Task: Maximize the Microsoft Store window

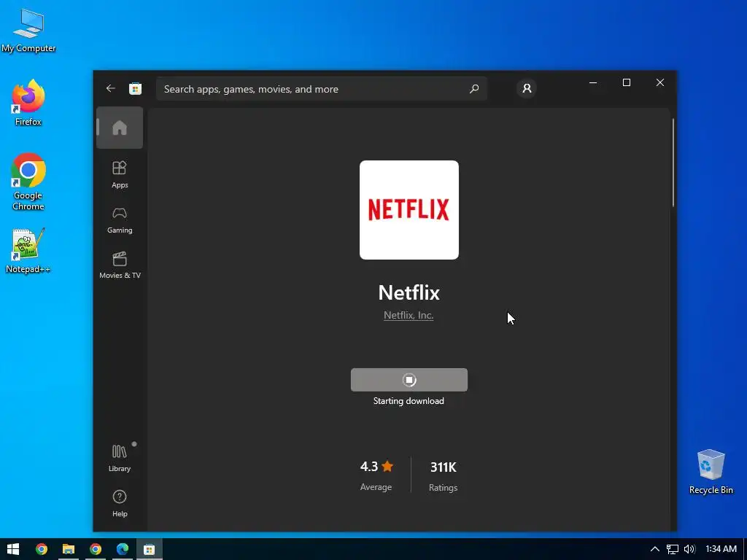Action: pos(627,83)
